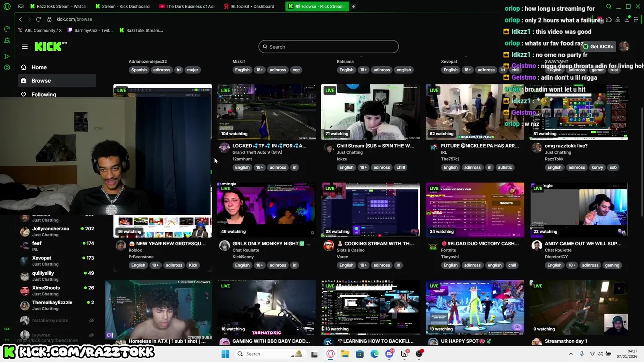644x362 pixels.
Task: Open My Flow paper plane sidebar icon
Action: 7,56
